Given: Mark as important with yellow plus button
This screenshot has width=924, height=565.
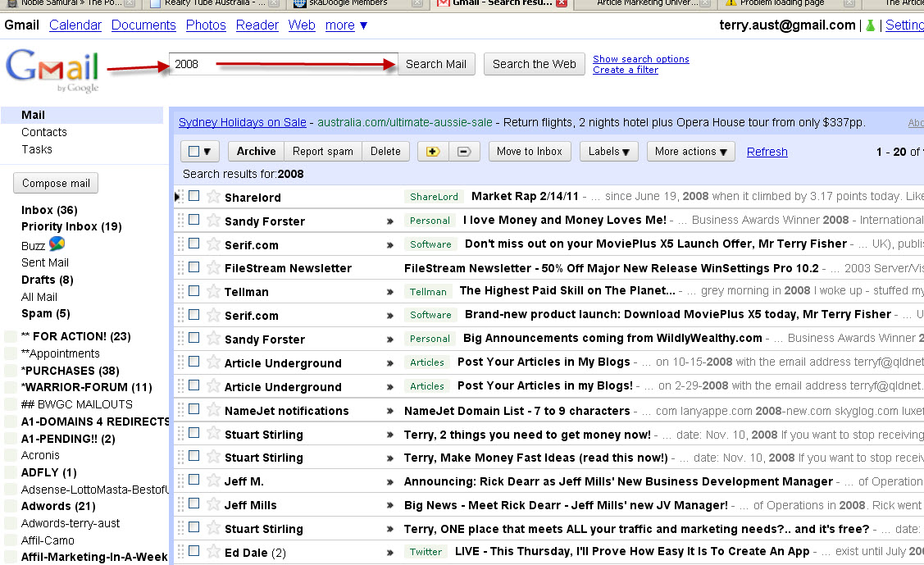Looking at the screenshot, I should pyautogui.click(x=432, y=151).
